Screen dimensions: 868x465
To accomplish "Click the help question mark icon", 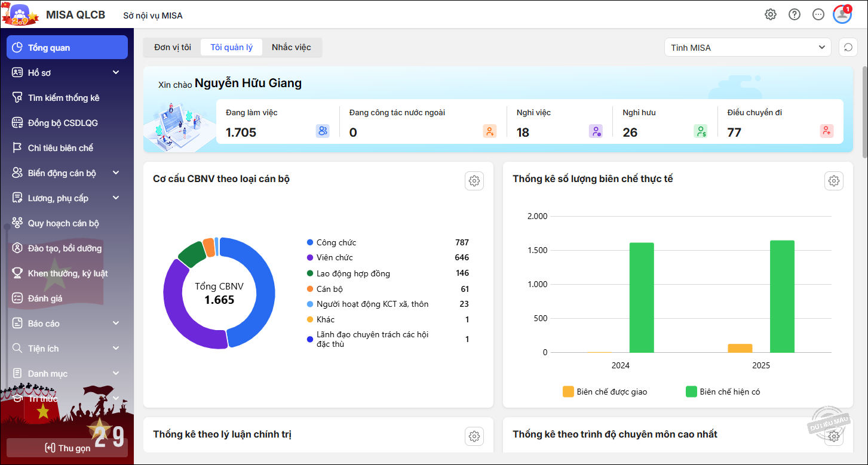I will coord(795,15).
